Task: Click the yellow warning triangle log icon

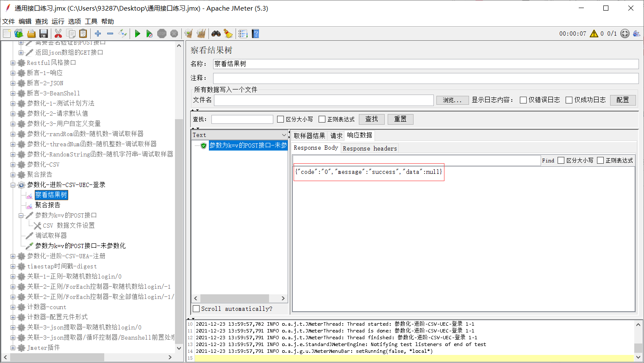Action: tap(594, 34)
